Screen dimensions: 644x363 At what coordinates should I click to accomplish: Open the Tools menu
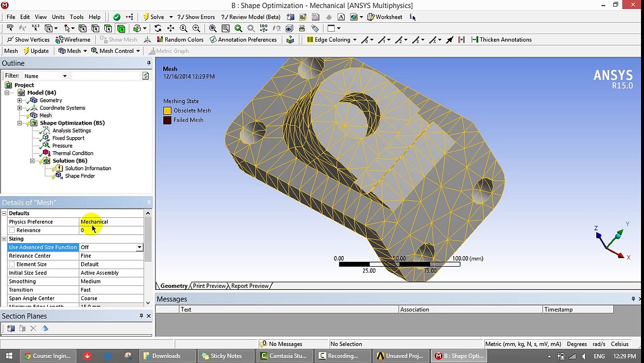pyautogui.click(x=77, y=17)
